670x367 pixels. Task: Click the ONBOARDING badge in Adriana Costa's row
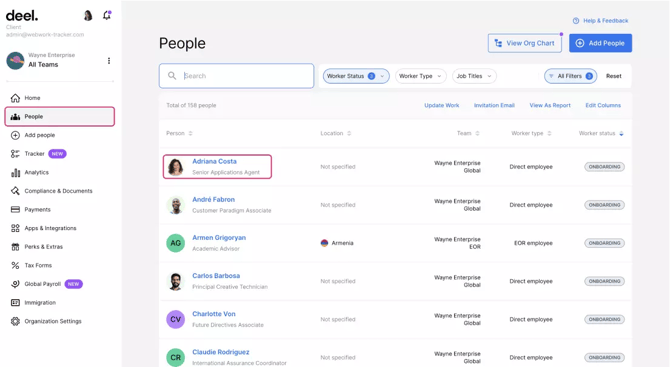tap(604, 167)
